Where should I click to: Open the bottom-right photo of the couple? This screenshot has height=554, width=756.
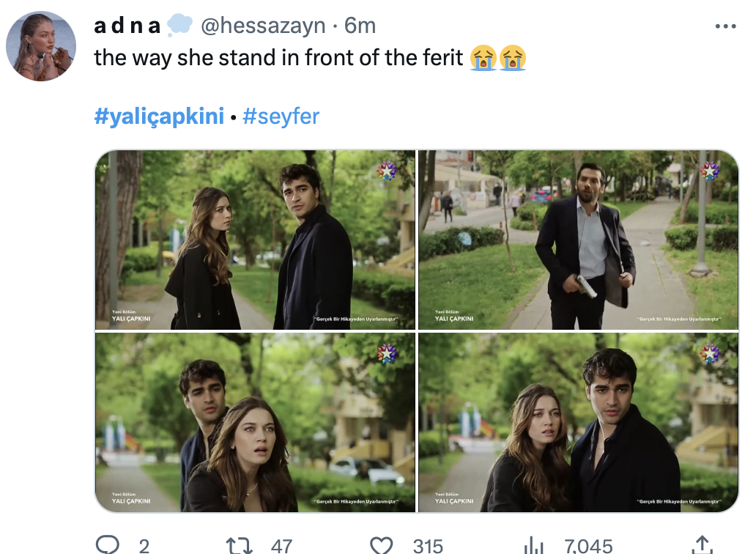(x=578, y=422)
